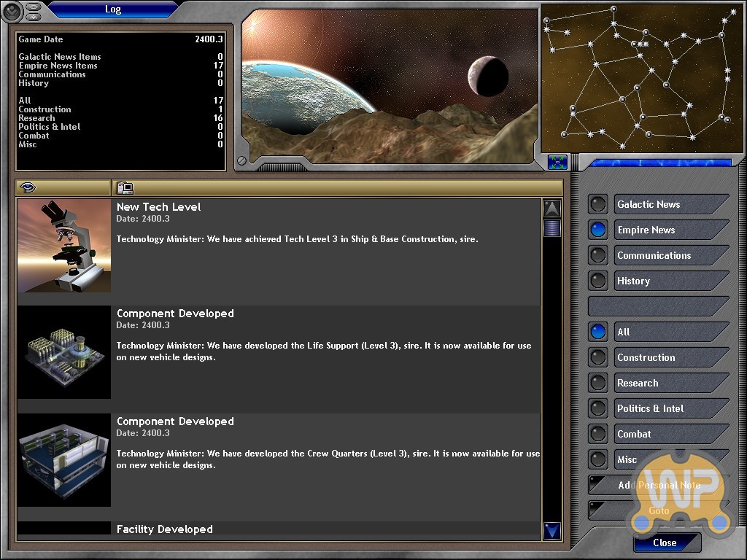This screenshot has height=560, width=747.
Task: Click the computer icon column header
Action: pos(125,188)
